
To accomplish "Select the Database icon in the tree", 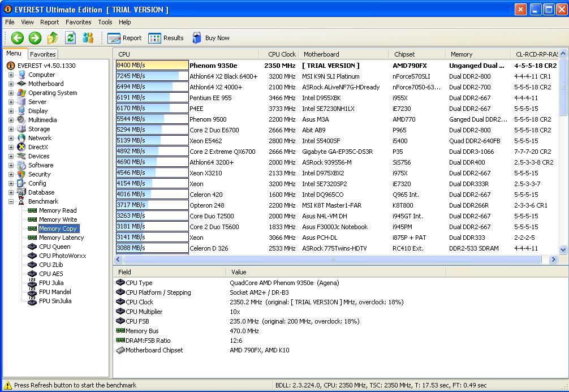I will [21, 192].
